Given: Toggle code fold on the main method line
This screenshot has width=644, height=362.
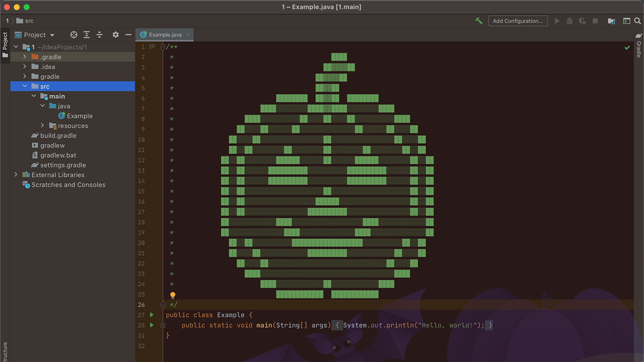Looking at the screenshot, I should coord(163,325).
